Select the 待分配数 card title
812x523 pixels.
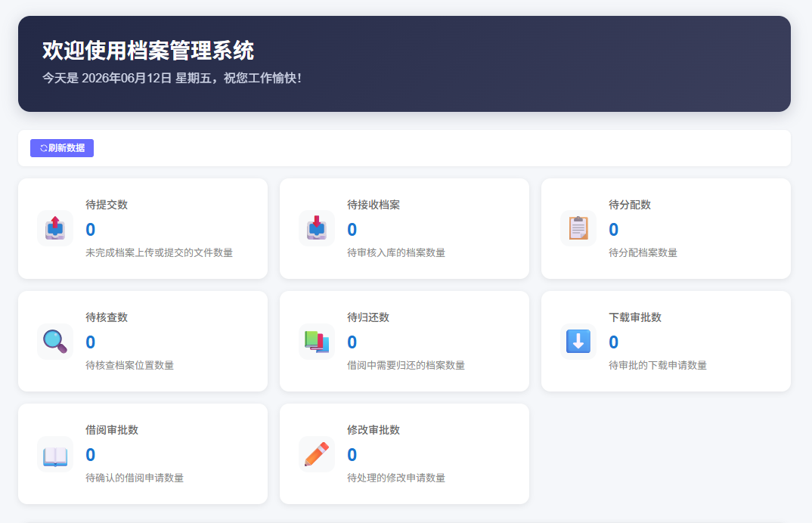[630, 205]
